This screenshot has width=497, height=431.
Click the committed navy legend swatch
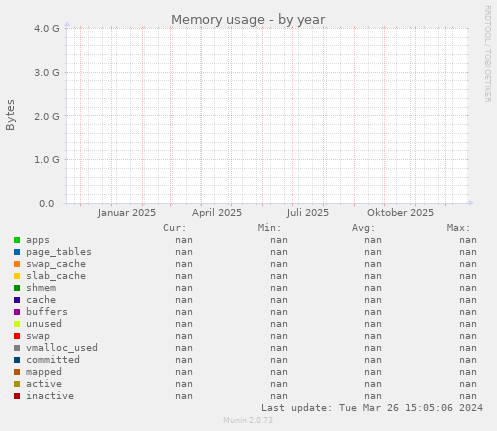17,360
